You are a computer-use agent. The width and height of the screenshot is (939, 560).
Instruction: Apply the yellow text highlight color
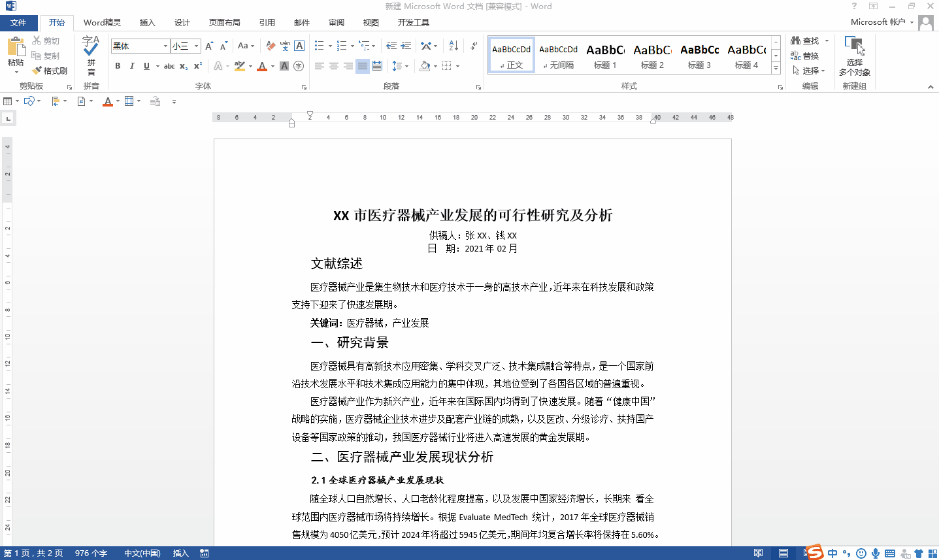point(239,66)
